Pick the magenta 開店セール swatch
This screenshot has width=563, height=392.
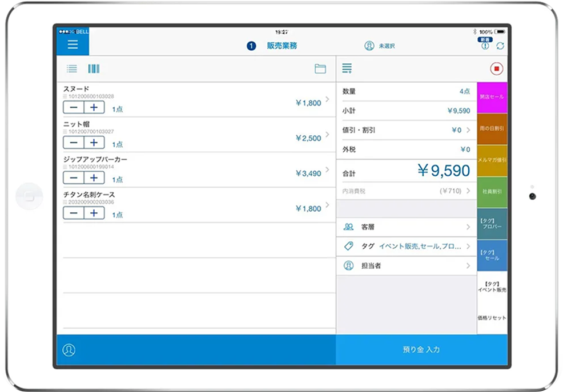tap(492, 97)
